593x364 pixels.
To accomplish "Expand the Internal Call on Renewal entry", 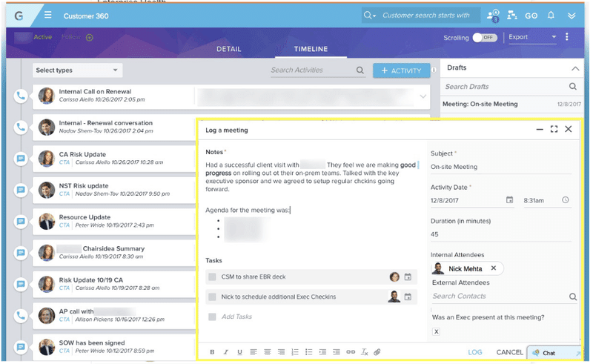I will click(x=423, y=96).
